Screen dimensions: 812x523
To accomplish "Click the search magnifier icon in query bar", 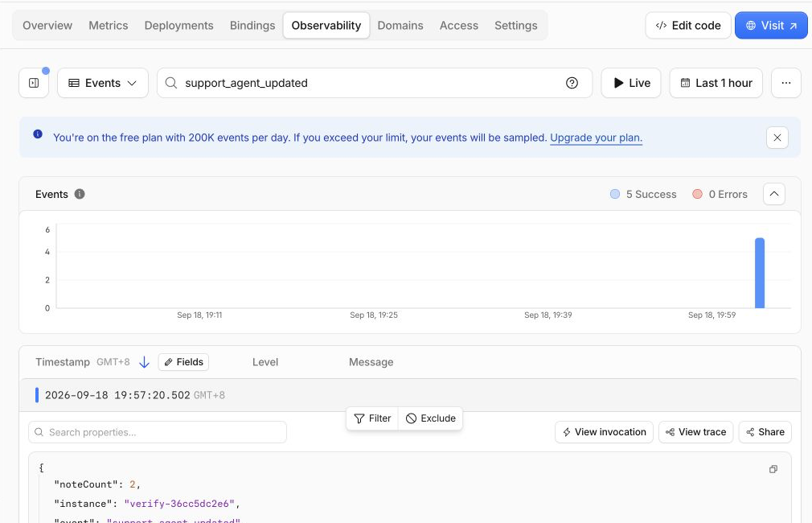I will point(171,83).
